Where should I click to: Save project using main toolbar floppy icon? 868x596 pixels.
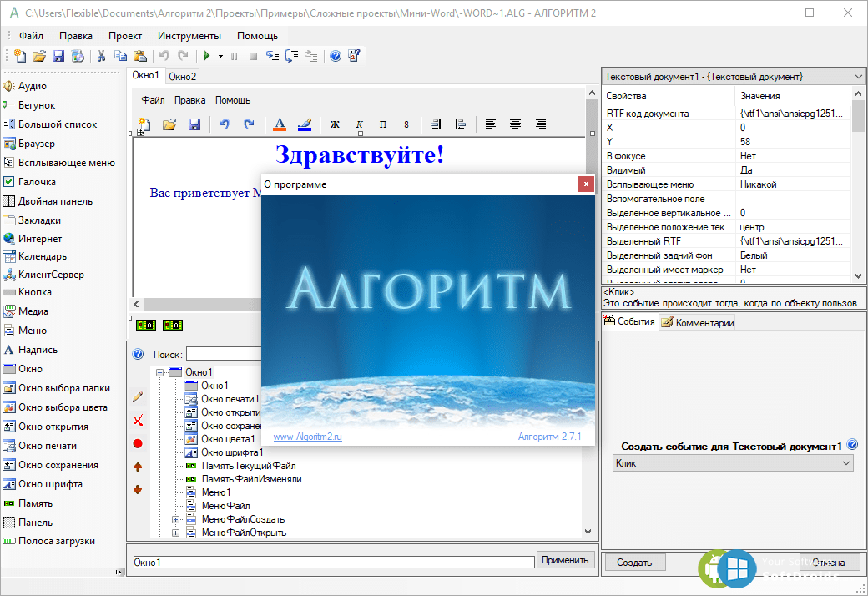[58, 55]
